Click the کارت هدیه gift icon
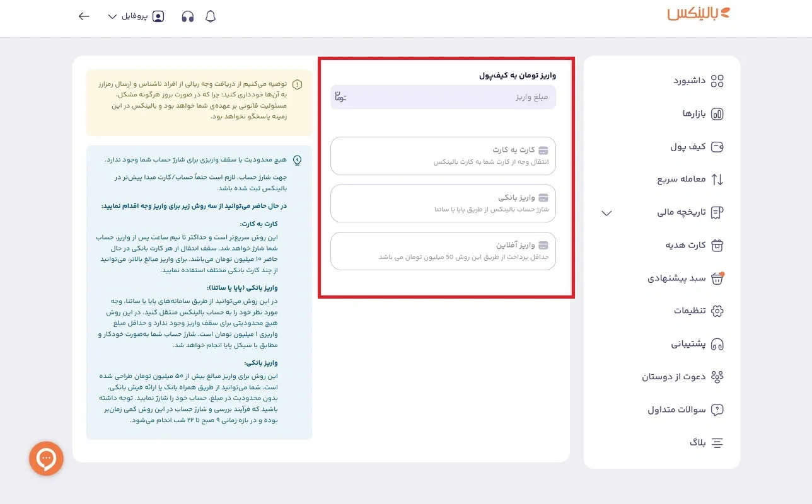Viewport: 812px width, 504px height. (717, 245)
